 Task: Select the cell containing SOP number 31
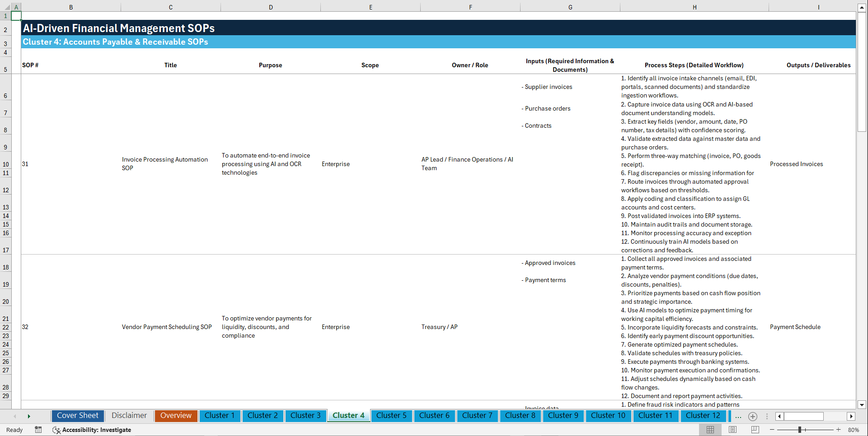coord(70,164)
